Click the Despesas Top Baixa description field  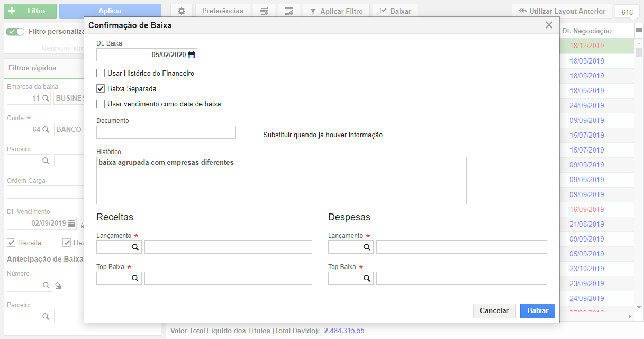click(461, 279)
